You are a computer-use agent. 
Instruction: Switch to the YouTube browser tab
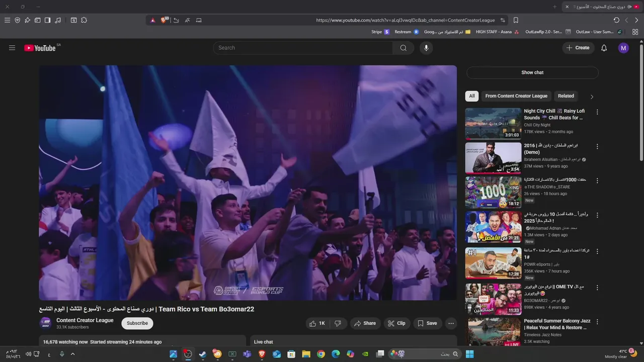[602, 7]
